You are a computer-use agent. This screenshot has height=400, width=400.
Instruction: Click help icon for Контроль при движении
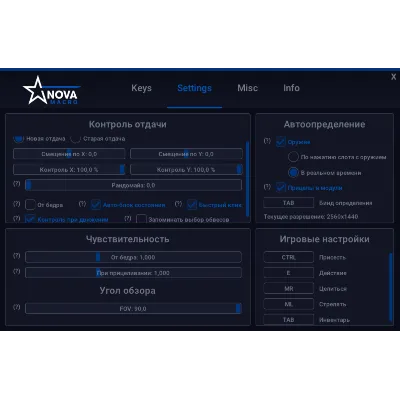pyautogui.click(x=17, y=218)
